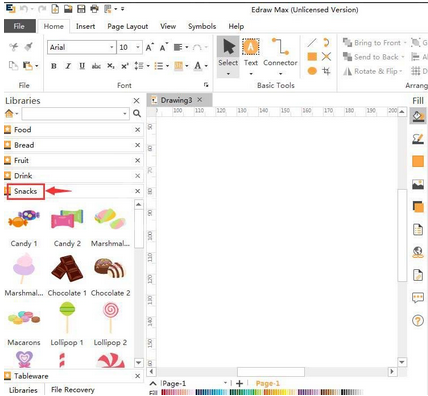
Task: Click the canvas horizontal scrollbar thumb
Action: 271,371
